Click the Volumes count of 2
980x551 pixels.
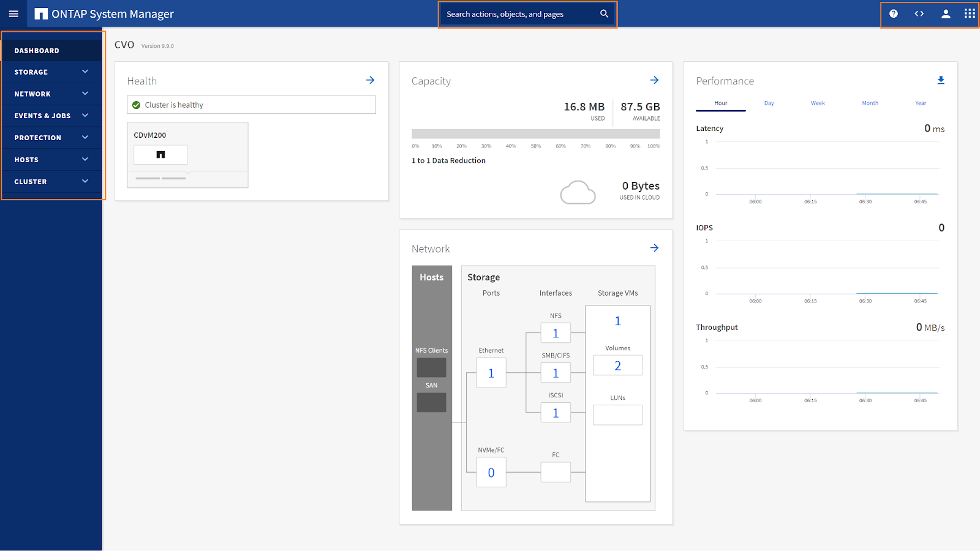click(x=617, y=365)
